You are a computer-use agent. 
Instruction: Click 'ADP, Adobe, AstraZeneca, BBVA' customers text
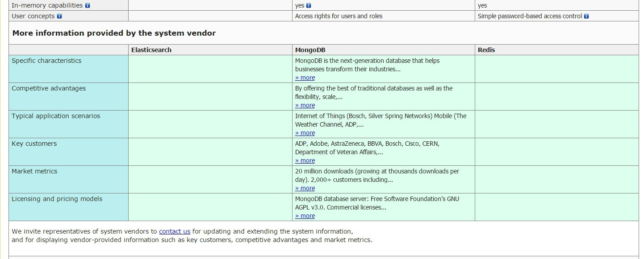point(367,148)
